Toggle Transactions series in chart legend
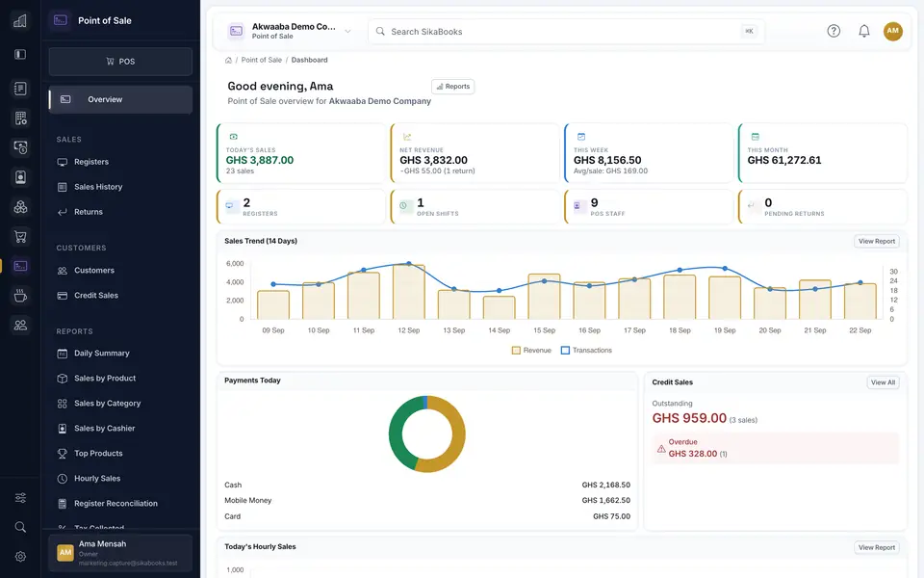Screen dimensions: 924x578 586,351
